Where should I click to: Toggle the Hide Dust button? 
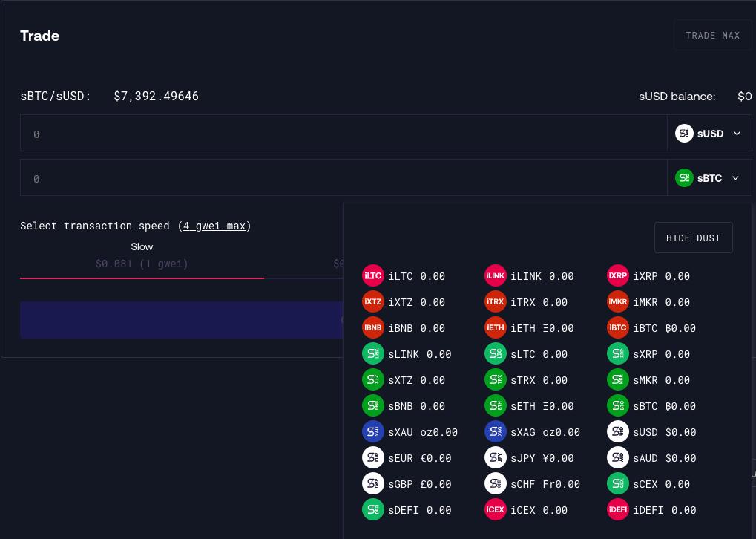(x=693, y=238)
